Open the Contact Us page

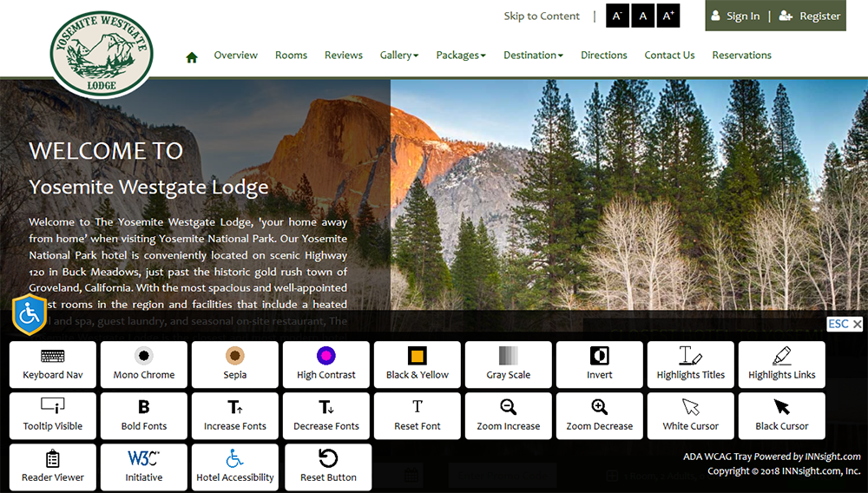pyautogui.click(x=669, y=56)
